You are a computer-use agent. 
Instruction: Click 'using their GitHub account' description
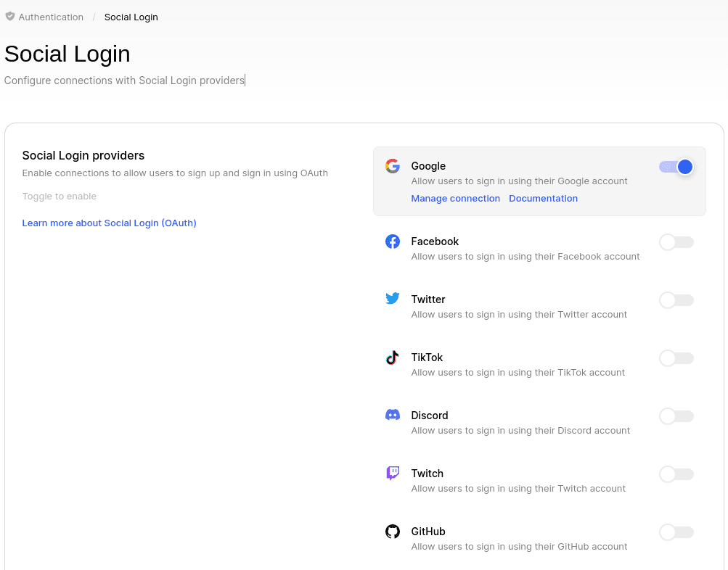pyautogui.click(x=519, y=546)
